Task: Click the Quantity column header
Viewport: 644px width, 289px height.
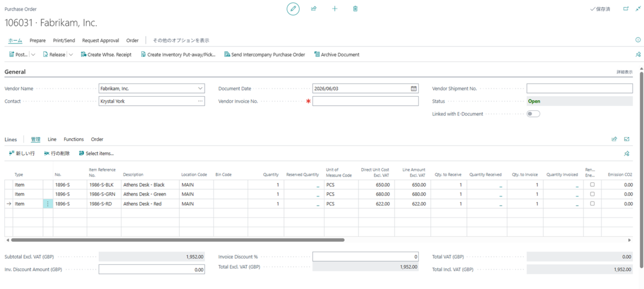Action: [x=270, y=175]
